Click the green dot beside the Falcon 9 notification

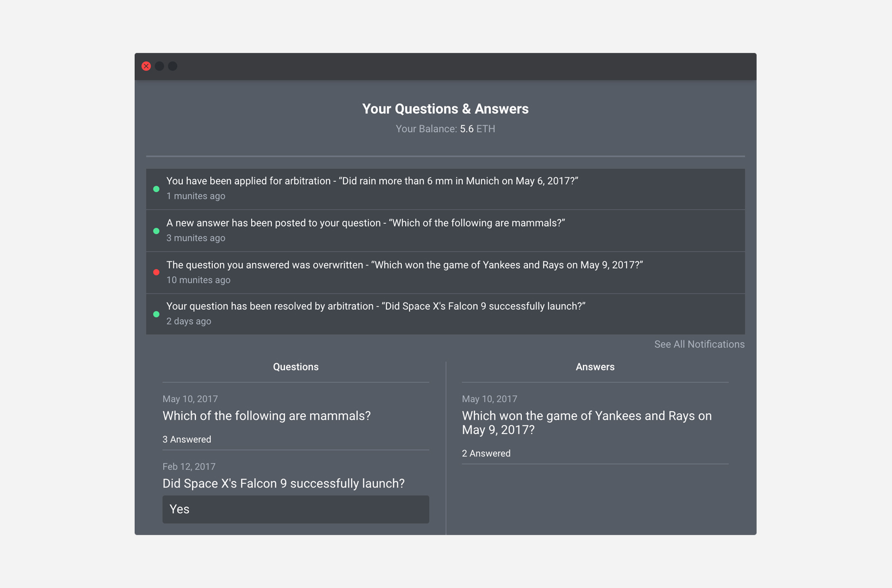tap(156, 314)
